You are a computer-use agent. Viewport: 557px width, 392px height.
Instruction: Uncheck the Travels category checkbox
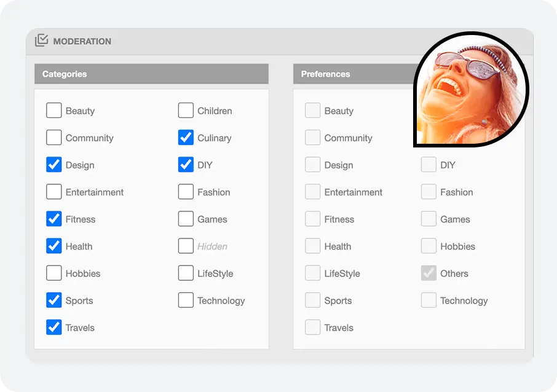pos(54,327)
